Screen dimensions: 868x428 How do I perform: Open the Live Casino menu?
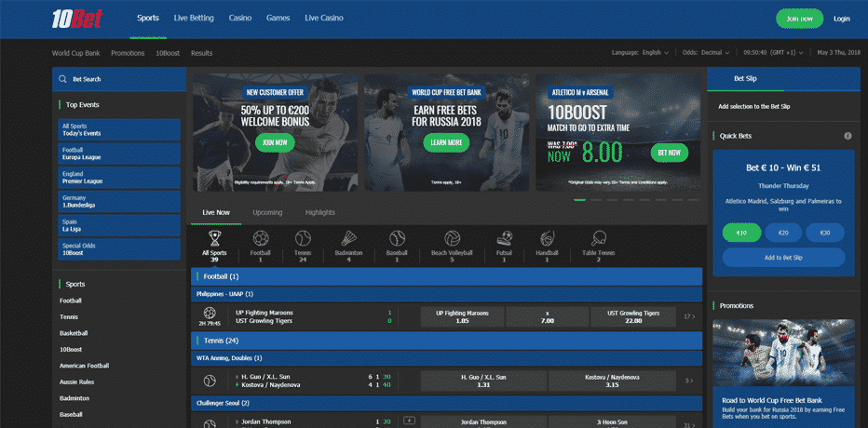(x=324, y=19)
